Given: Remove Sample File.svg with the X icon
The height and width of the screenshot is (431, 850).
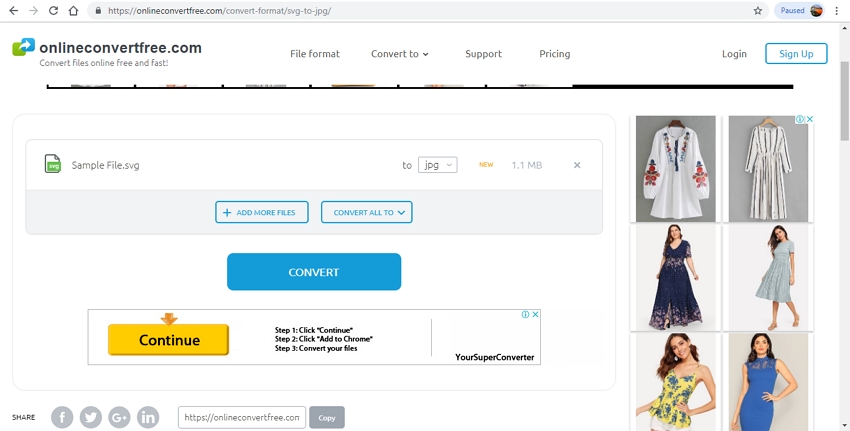Looking at the screenshot, I should [577, 165].
